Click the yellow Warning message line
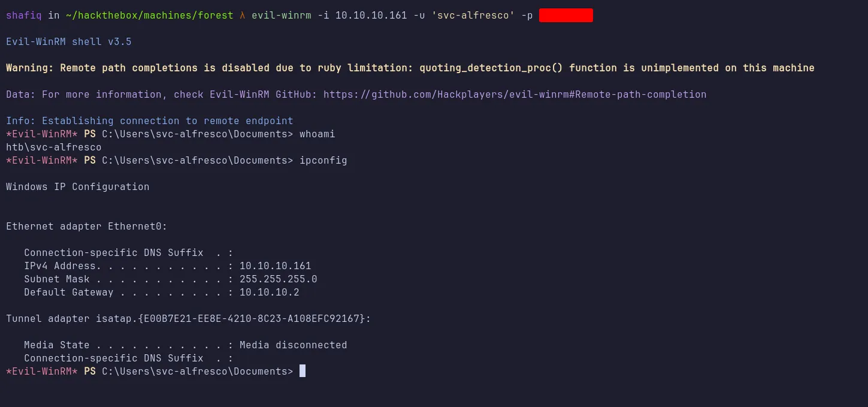The width and height of the screenshot is (868, 407). (410, 68)
